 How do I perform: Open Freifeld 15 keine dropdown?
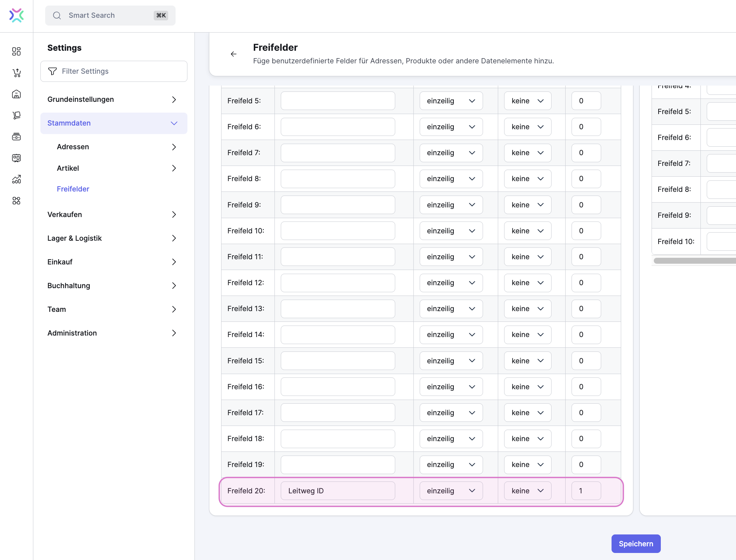point(527,361)
